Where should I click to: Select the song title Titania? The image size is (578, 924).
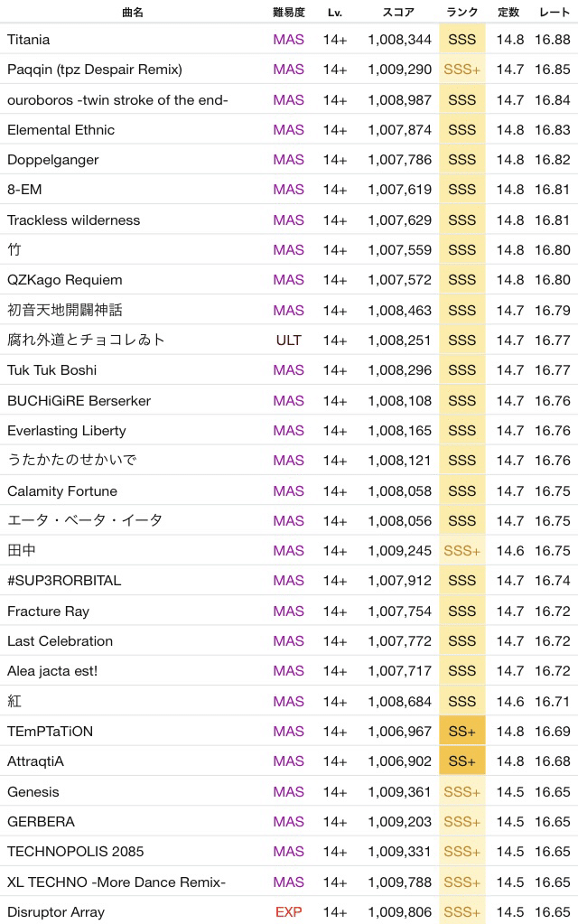coord(28,40)
